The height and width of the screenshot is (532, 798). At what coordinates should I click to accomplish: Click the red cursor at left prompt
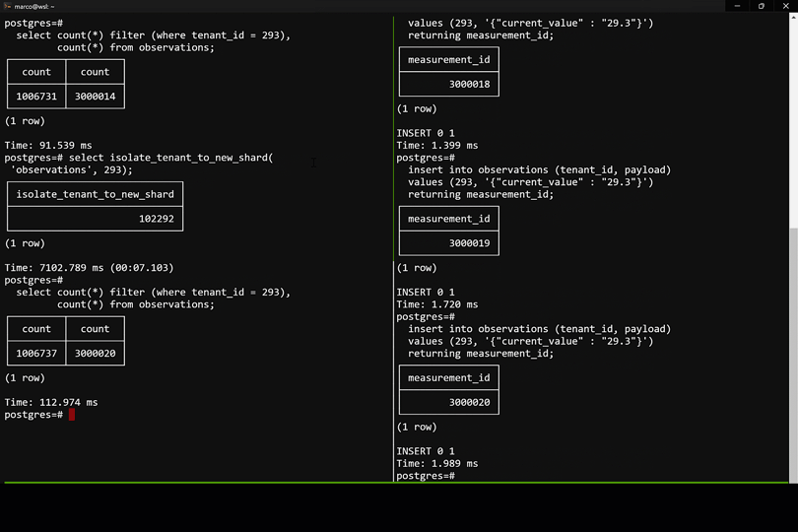72,415
